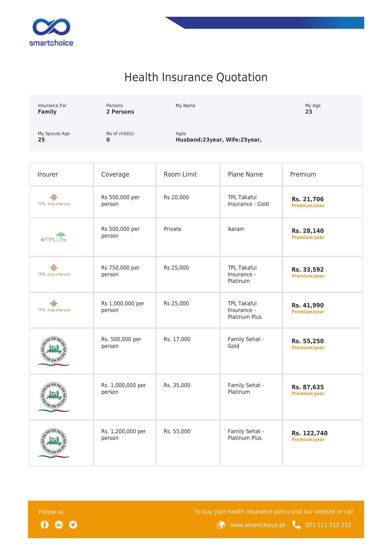The image size is (392, 555).
Task: Click the Premium column header
Action: [x=303, y=174]
